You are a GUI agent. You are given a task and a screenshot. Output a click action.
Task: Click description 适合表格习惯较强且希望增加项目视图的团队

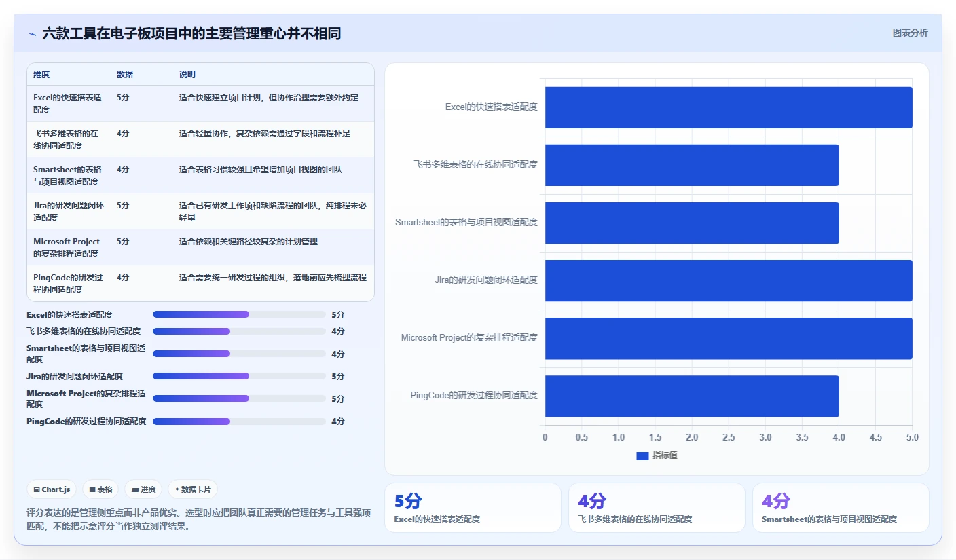[261, 170]
